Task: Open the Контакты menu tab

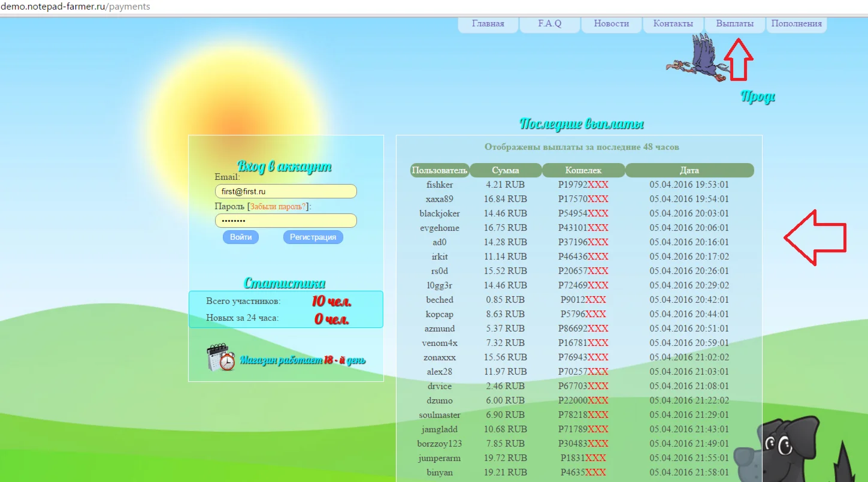Action: [673, 24]
